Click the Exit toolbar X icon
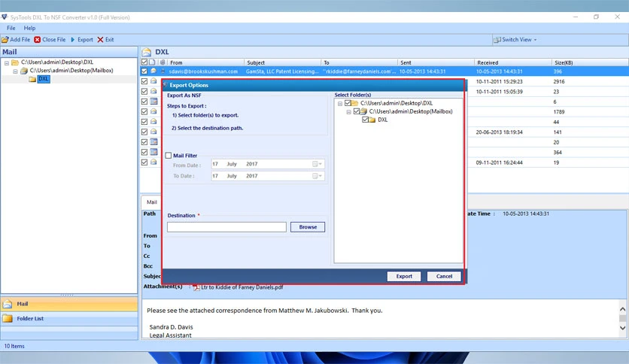629x364 pixels. [x=100, y=40]
